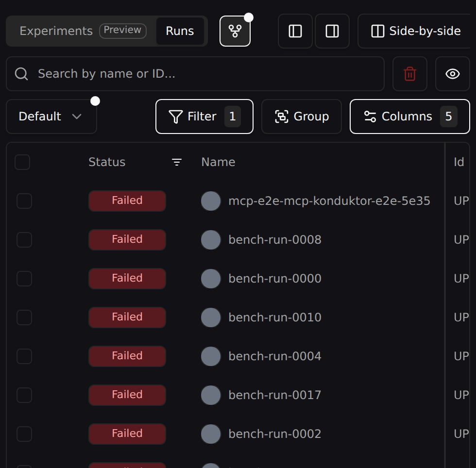Viewport: 476px width, 468px height.
Task: Open the Group options
Action: [x=302, y=117]
